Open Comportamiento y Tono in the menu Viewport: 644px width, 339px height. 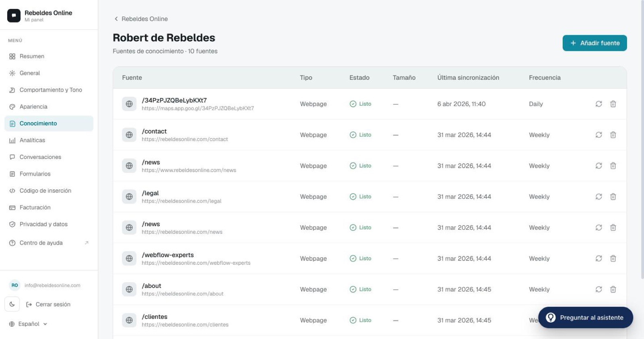(49, 90)
